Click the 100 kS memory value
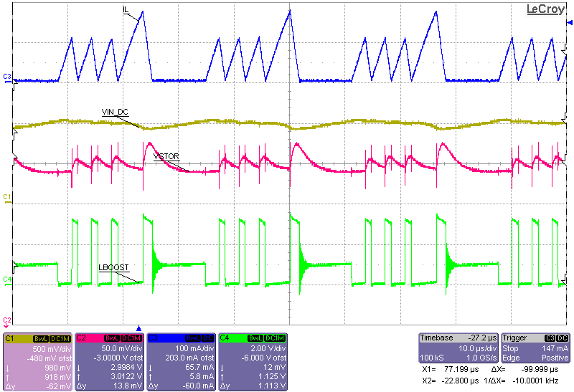 click(432, 358)
